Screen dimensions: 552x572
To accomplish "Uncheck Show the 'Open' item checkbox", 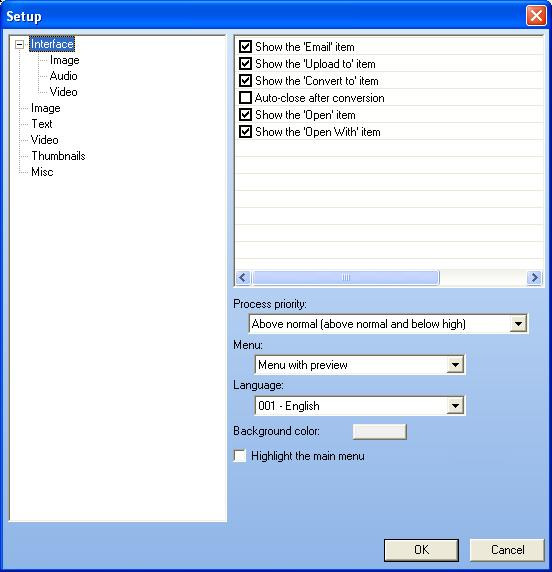I will 245,115.
